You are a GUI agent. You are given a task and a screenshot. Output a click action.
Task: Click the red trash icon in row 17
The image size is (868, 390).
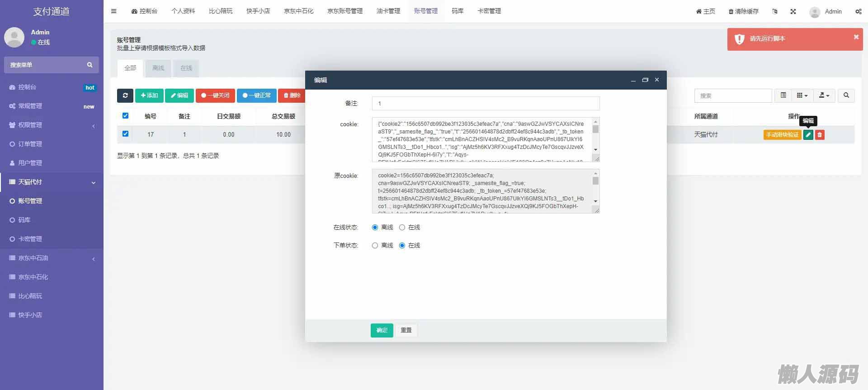[820, 135]
